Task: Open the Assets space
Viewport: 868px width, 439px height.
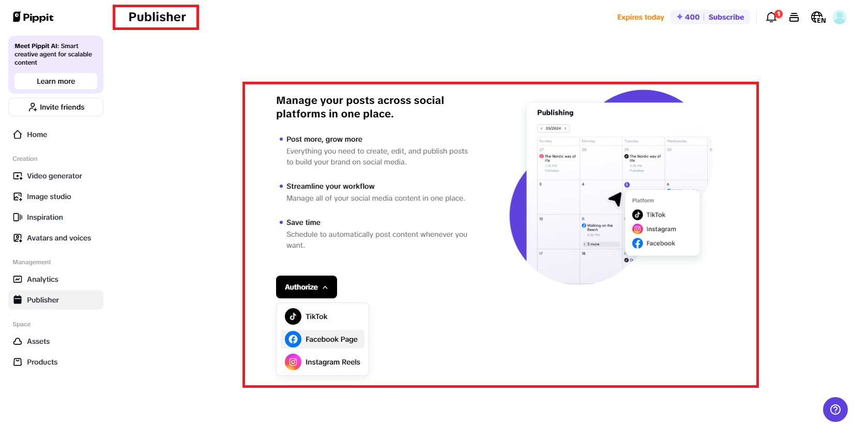Action: [x=38, y=341]
